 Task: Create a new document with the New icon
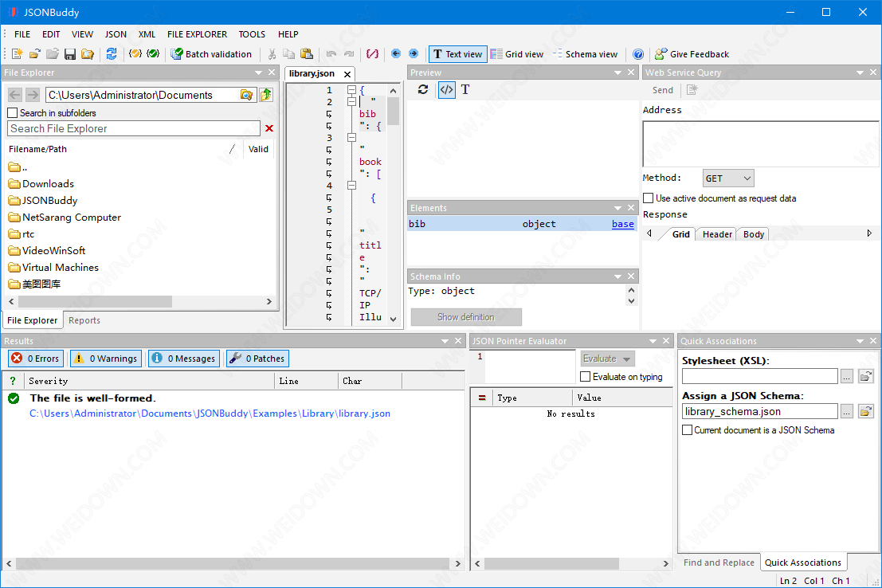(18, 54)
